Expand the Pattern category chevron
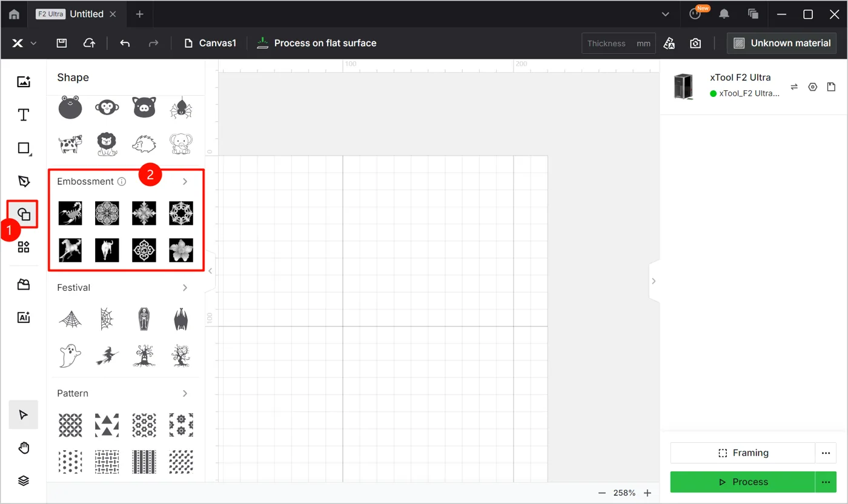This screenshot has height=504, width=848. [185, 393]
